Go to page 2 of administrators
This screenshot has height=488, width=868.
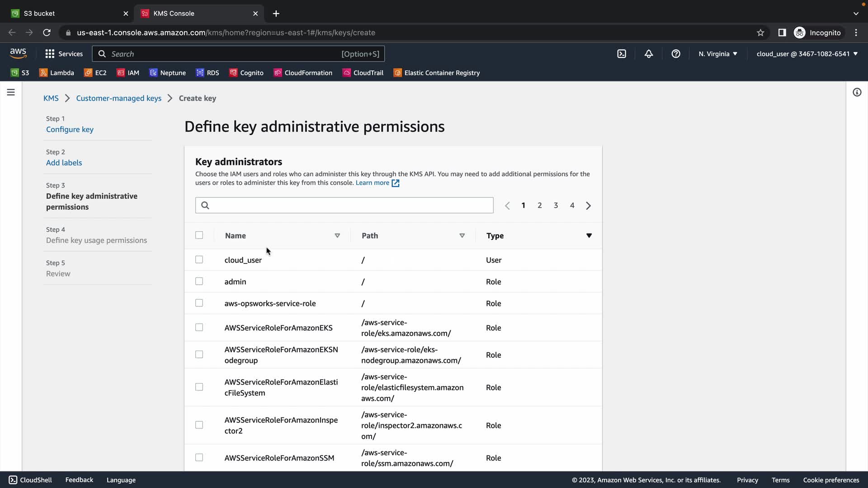[x=539, y=206]
